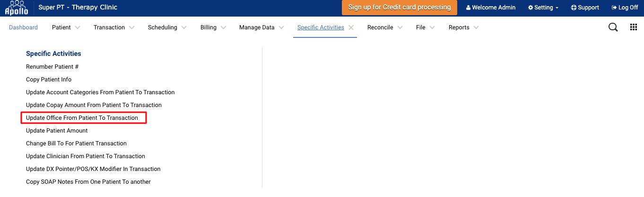Open the apps grid icon
The image size is (644, 197).
[x=634, y=27]
